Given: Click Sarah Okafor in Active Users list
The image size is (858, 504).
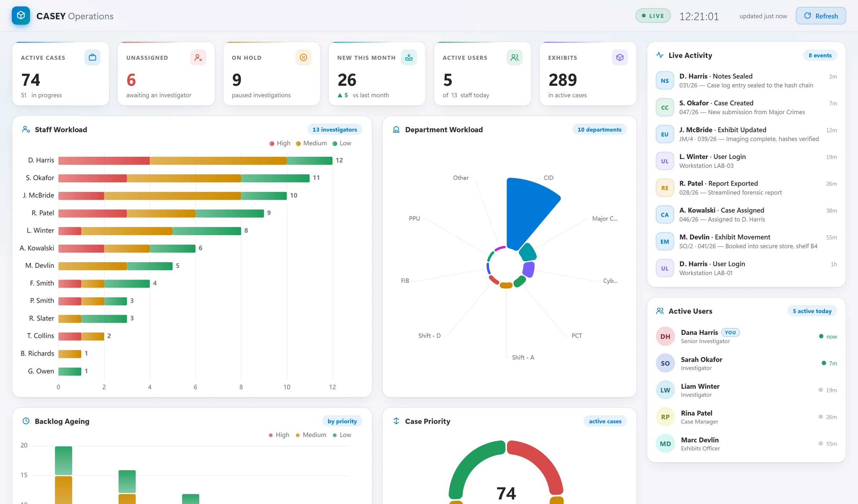Looking at the screenshot, I should pyautogui.click(x=746, y=364).
